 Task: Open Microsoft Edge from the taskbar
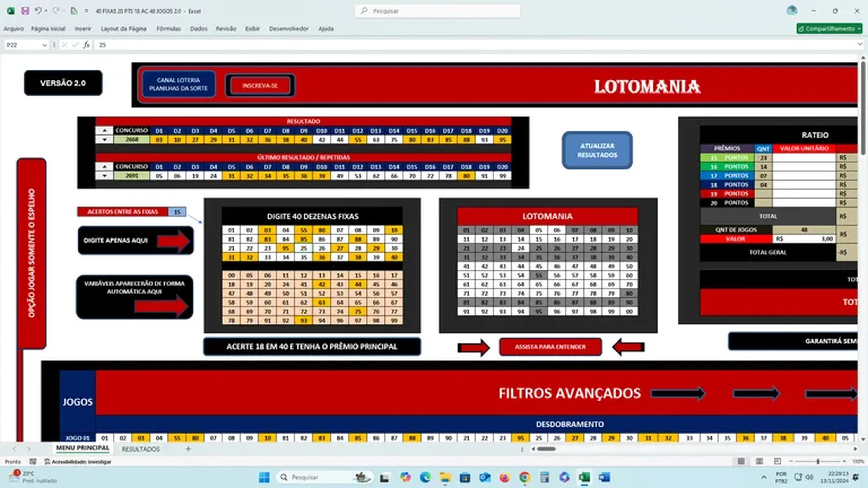pos(425,477)
